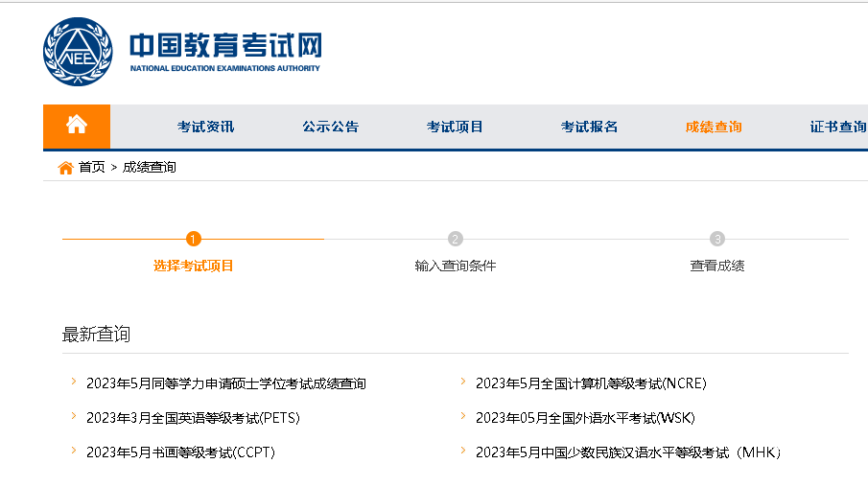Click the arrow bullet beside WSK link

(463, 416)
